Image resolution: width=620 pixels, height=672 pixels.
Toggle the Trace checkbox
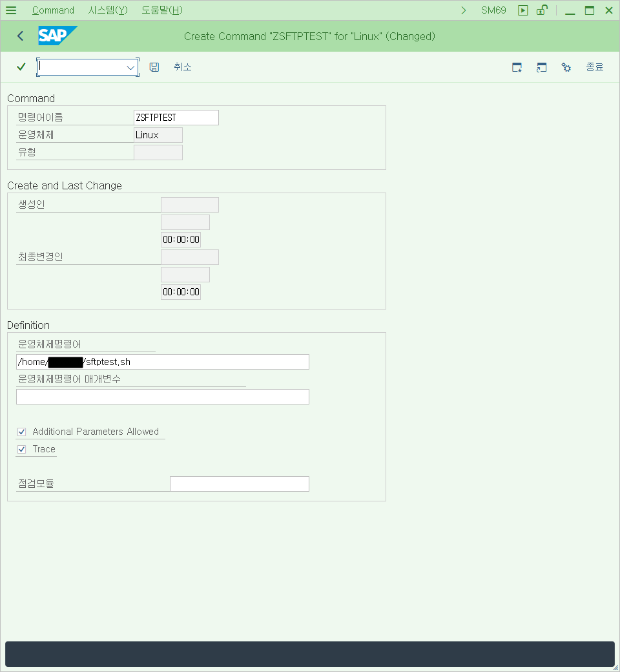22,449
